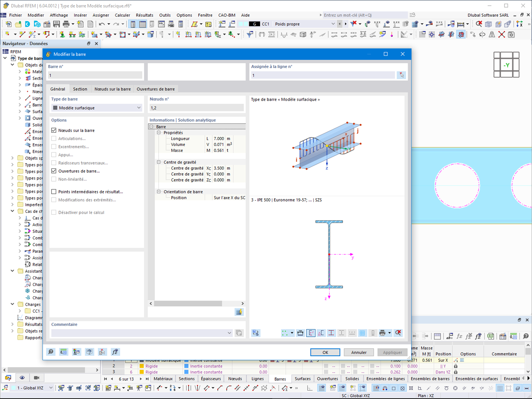Screen dimensions: 532x399
Task: Collapse the Propriétés group
Action: (x=159, y=133)
